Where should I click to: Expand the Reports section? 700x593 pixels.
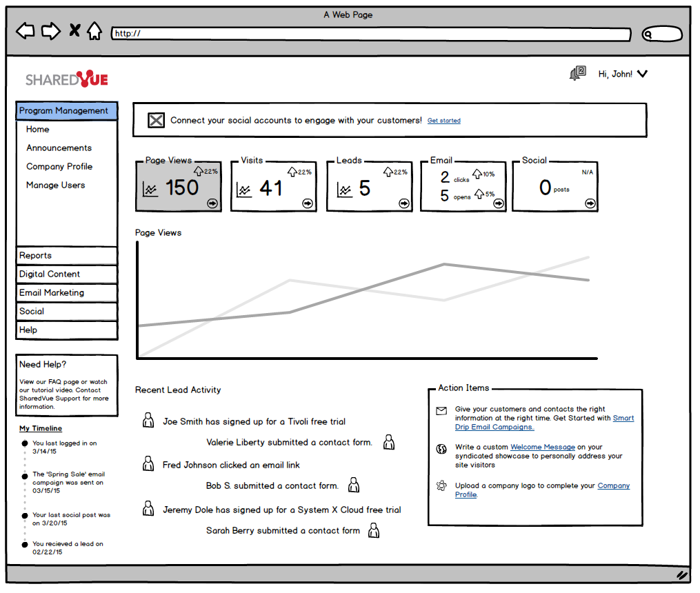pos(67,256)
